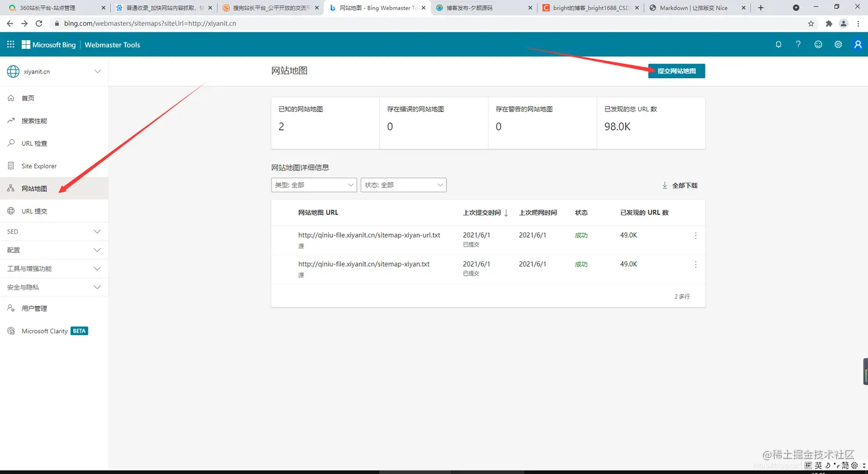Click the xiyanit.cn site globe icon

(x=13, y=71)
